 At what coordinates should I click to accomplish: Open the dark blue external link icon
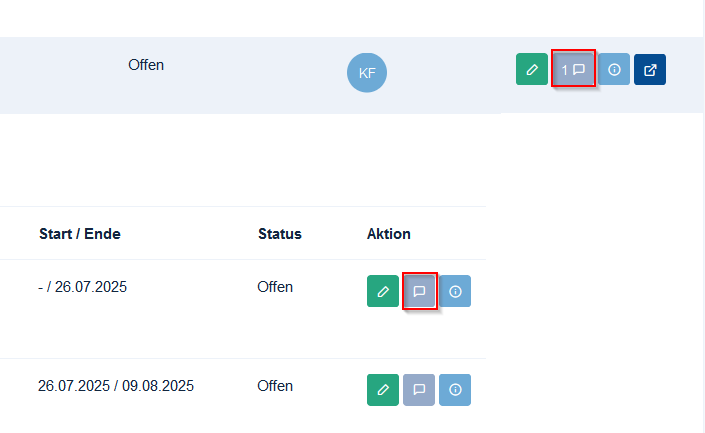pyautogui.click(x=650, y=69)
